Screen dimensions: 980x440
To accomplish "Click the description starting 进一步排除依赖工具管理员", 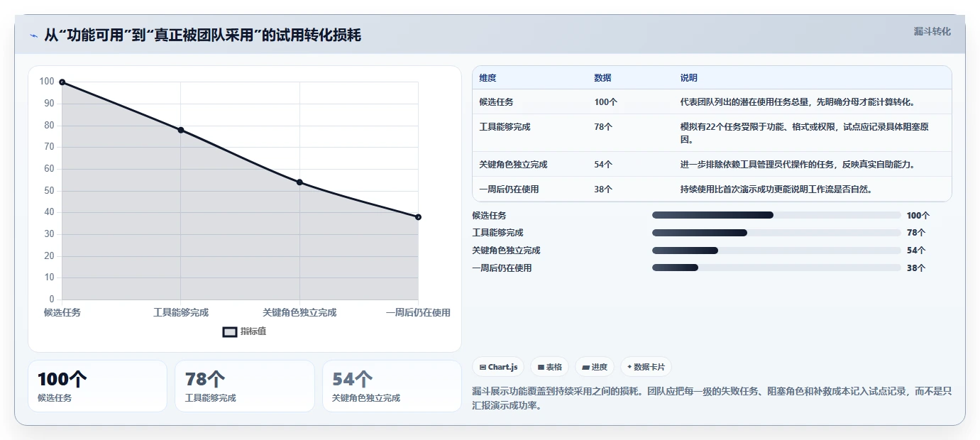I will [x=798, y=165].
